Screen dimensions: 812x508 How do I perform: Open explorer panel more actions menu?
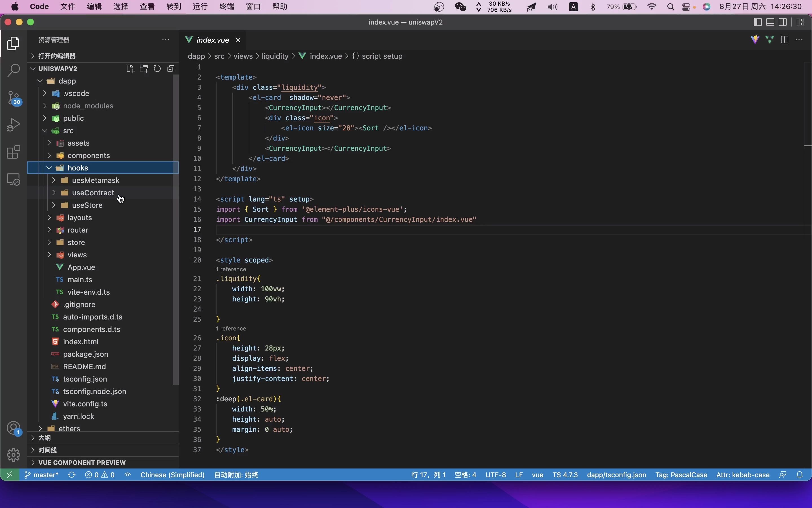click(x=166, y=40)
